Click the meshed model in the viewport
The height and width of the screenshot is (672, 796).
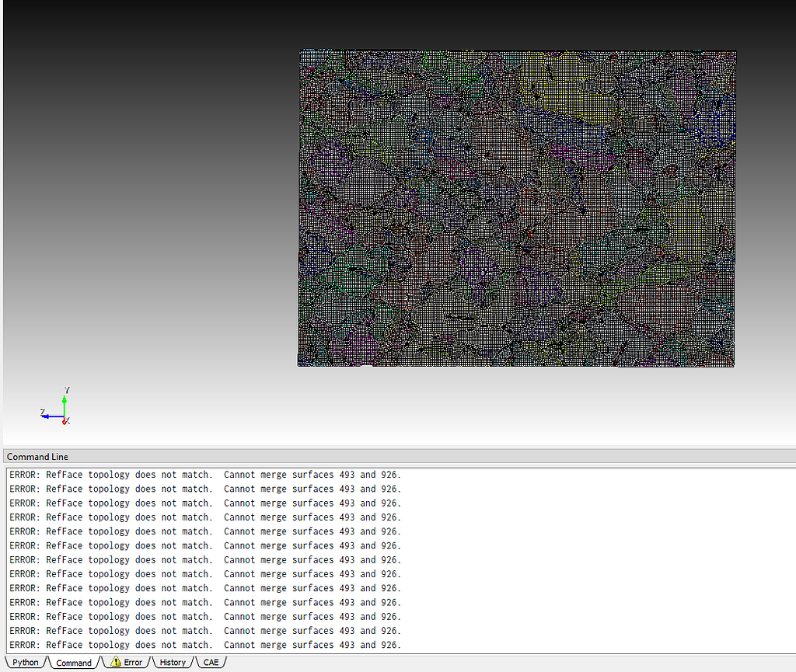(516, 208)
